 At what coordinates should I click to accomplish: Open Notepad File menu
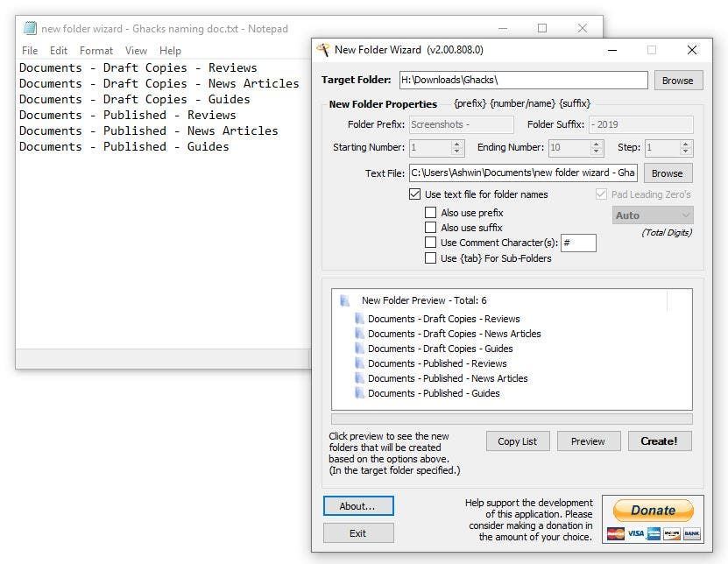click(x=30, y=51)
